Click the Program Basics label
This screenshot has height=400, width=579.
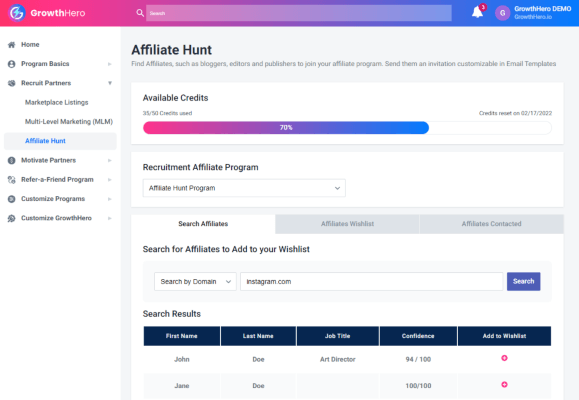tap(45, 64)
